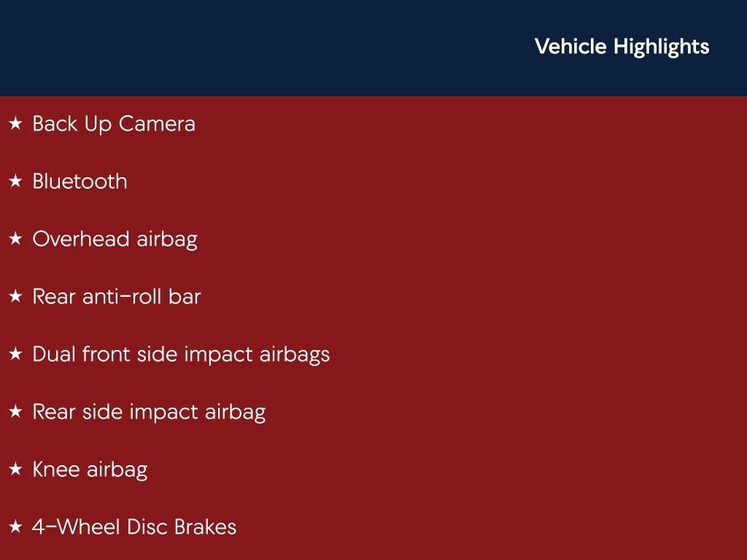The width and height of the screenshot is (747, 560).
Task: Click the empty navy header banner area
Action: coord(255,48)
